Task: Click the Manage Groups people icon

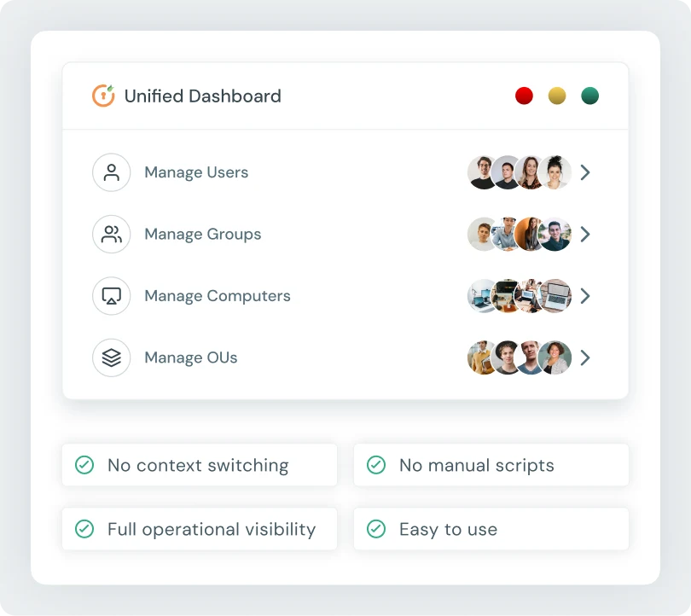Action: click(112, 235)
